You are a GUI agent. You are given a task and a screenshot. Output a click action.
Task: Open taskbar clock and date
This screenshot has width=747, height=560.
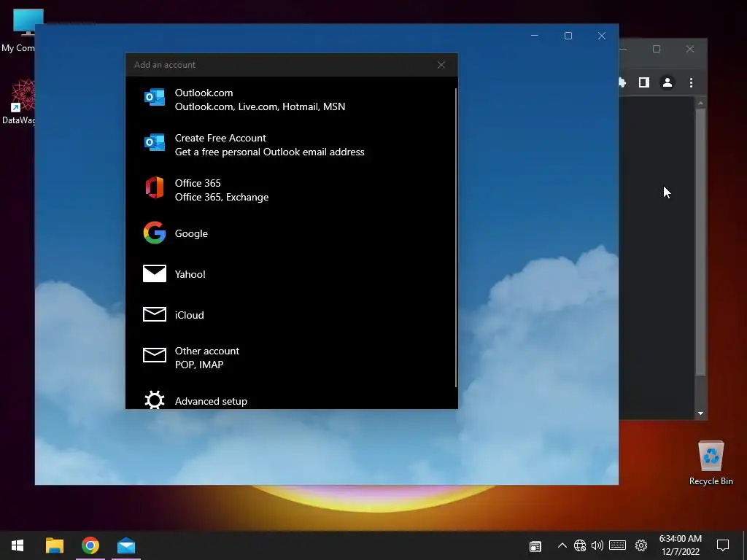click(x=681, y=545)
